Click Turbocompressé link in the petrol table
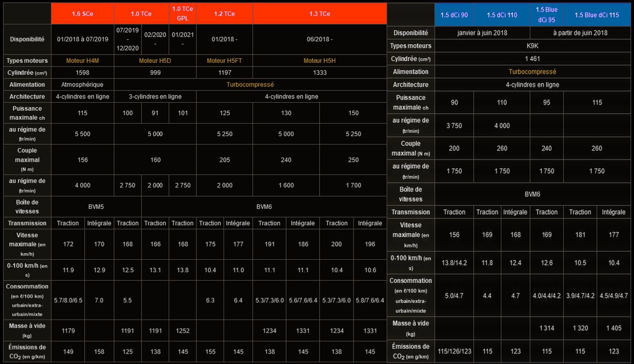 (x=250, y=84)
